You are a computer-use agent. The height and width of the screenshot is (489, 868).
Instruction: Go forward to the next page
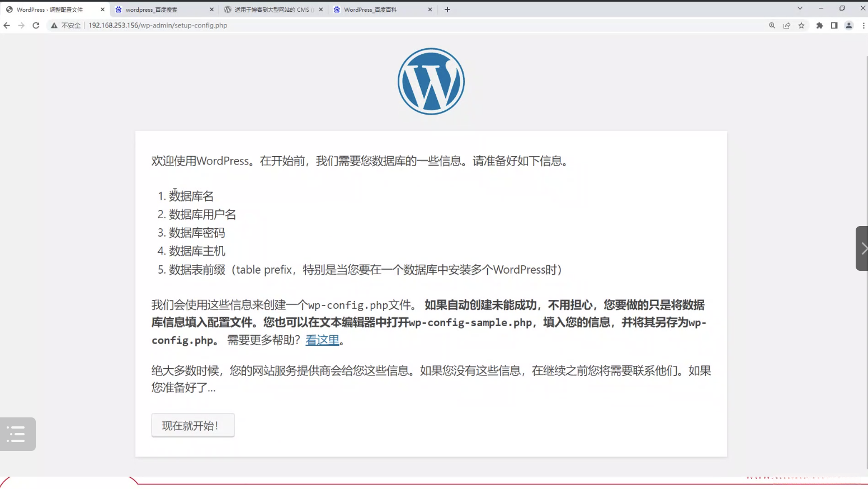coord(21,25)
